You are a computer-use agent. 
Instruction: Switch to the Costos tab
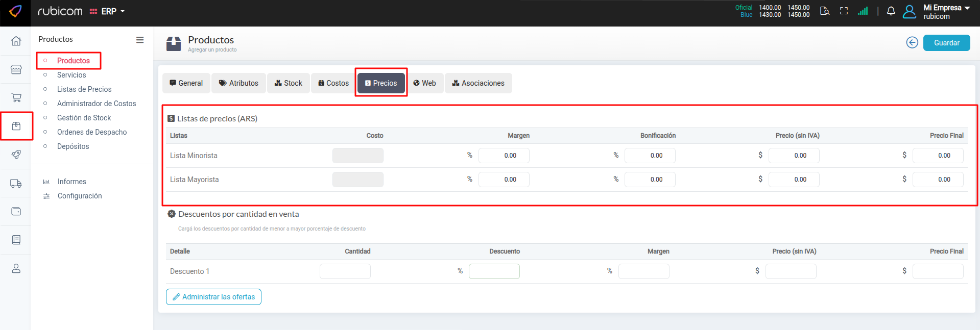click(x=333, y=83)
